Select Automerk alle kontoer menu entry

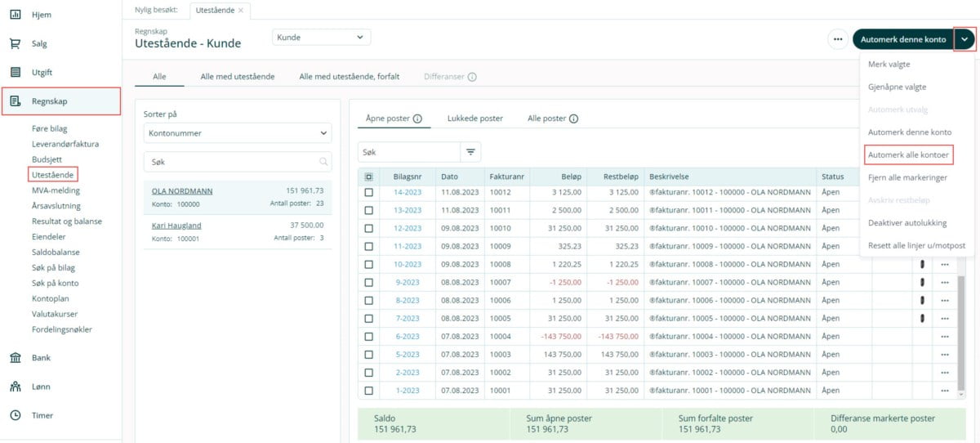click(909, 154)
